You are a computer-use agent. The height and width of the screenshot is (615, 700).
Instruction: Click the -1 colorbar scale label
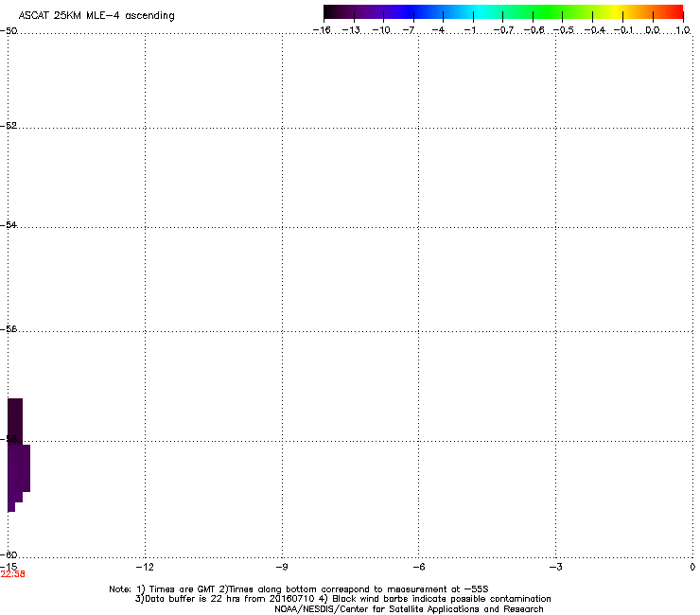pos(469,30)
